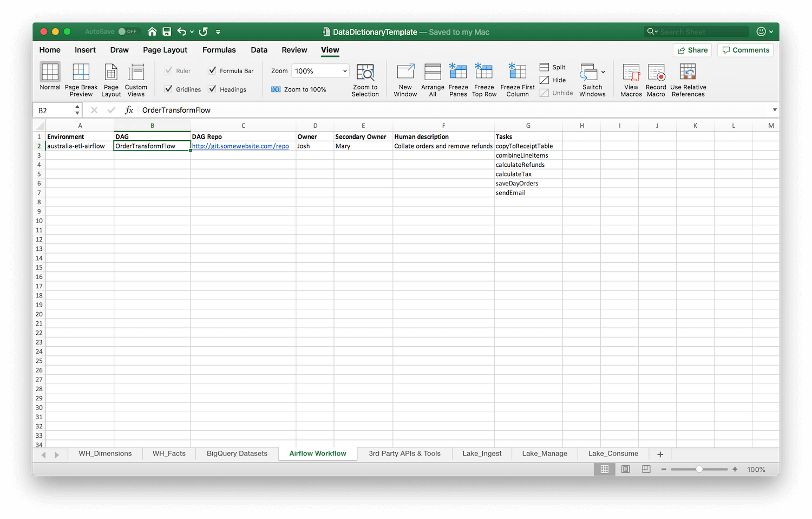
Task: Expand the formula bar chevron
Action: [x=775, y=110]
